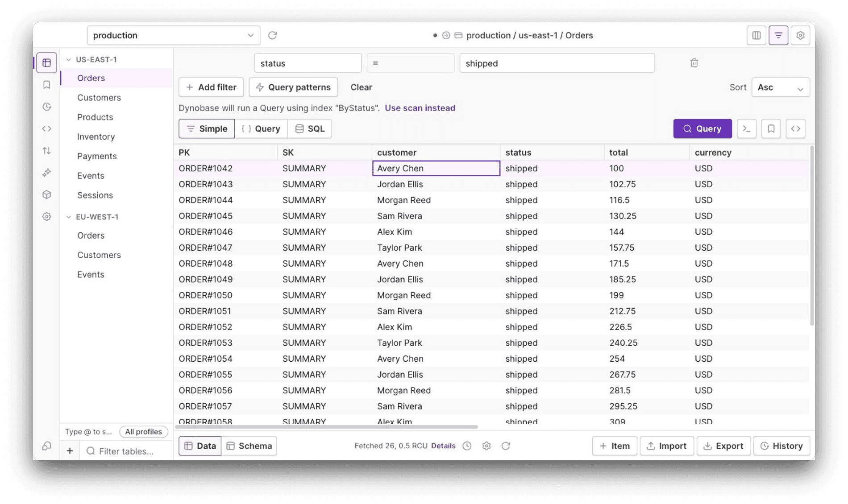Reload results with bottom refresh icon
The height and width of the screenshot is (504, 848).
point(506,446)
